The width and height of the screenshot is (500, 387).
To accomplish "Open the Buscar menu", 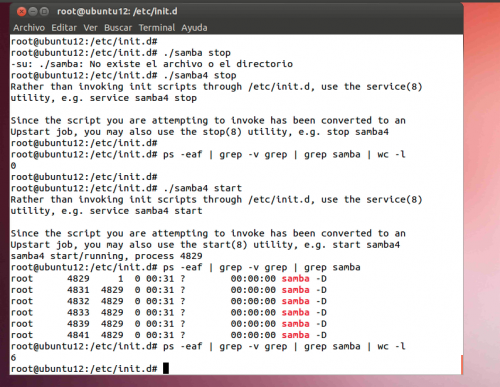I will [x=118, y=28].
